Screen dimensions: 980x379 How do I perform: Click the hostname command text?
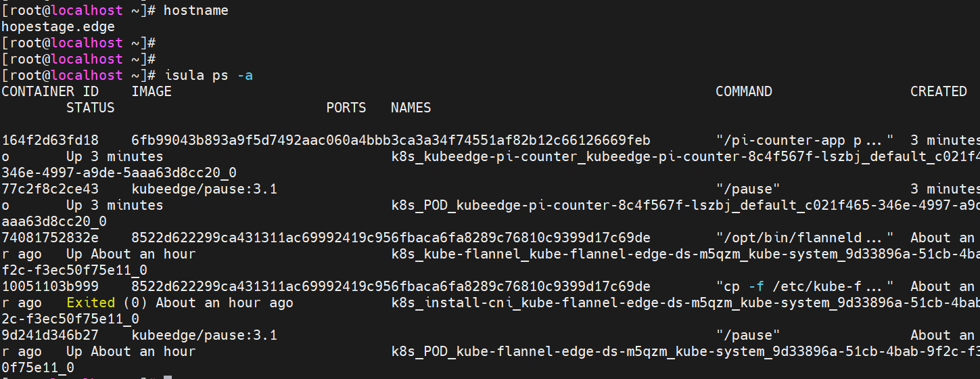(196, 10)
